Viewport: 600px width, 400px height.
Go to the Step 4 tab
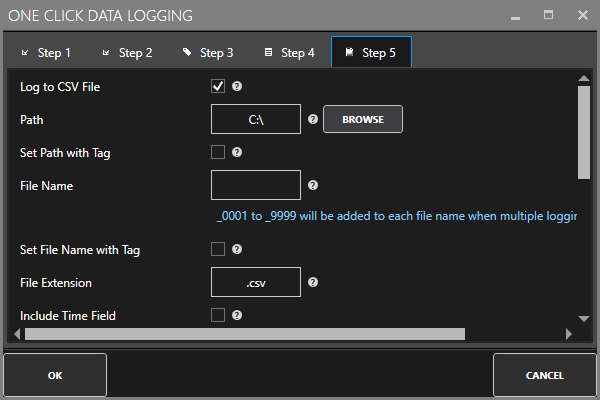[289, 52]
